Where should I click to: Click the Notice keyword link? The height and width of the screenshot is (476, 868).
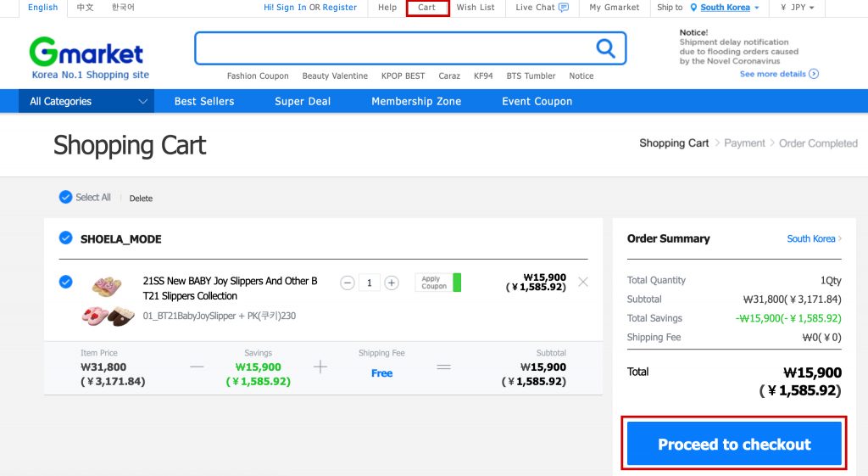coord(581,76)
